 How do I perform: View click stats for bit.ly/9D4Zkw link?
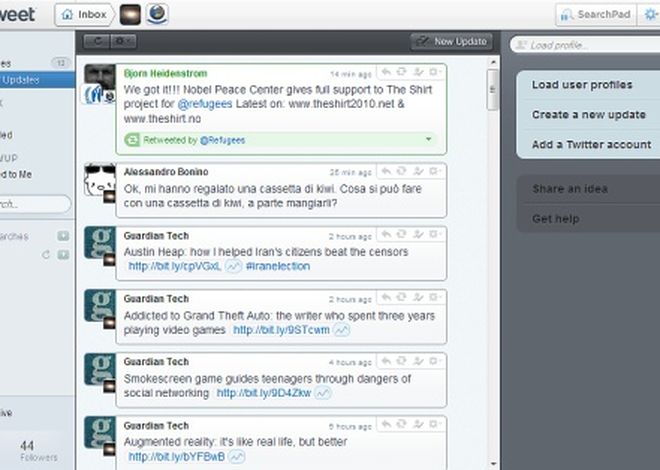coord(322,393)
